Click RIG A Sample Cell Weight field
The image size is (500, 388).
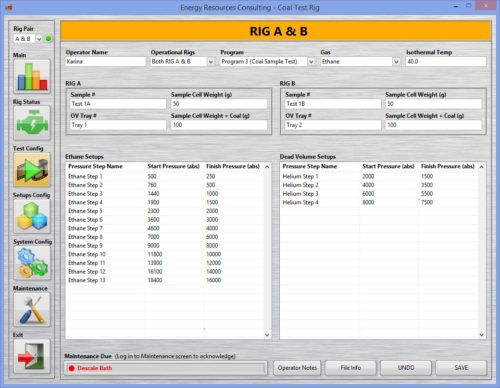tap(219, 104)
